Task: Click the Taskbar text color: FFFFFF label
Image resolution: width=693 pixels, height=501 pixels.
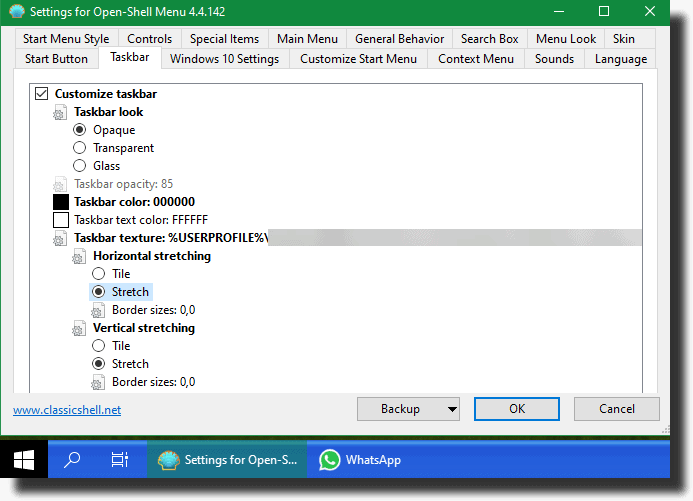Action: (x=141, y=220)
